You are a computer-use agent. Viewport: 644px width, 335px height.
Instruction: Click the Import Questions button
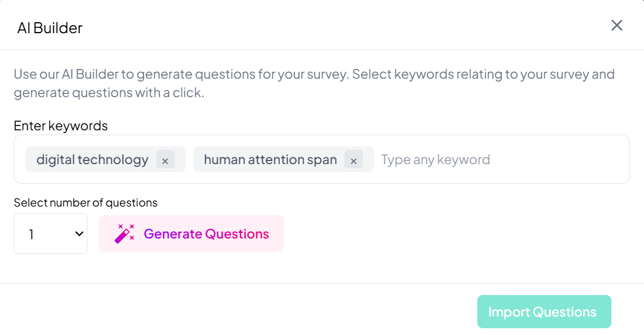(x=544, y=312)
